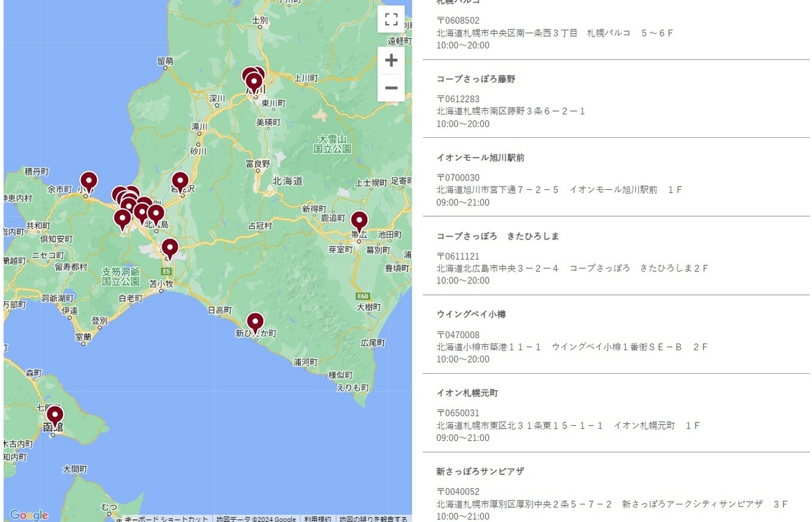Toggle fullscreen view of the map

pos(391,18)
